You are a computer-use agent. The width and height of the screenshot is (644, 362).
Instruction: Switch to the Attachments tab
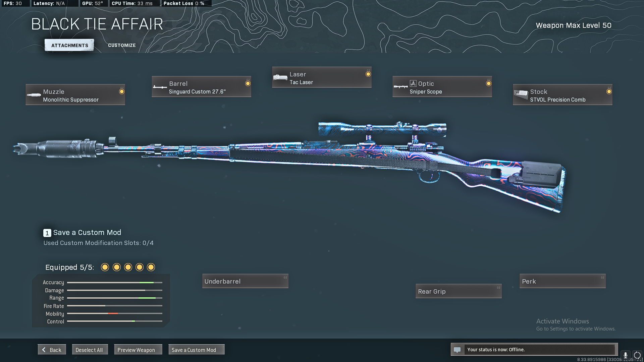pyautogui.click(x=69, y=45)
